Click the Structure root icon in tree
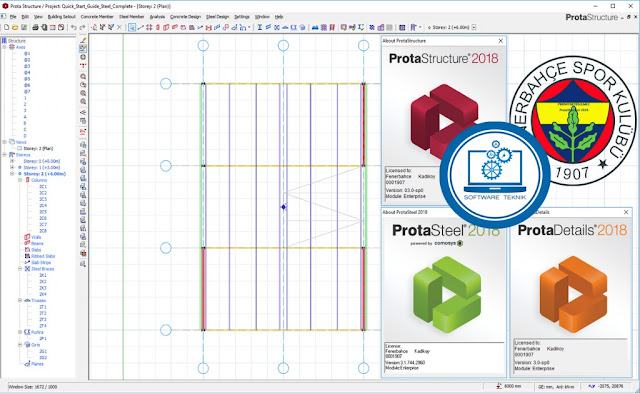Screen dimensions: 640x394 4,41
